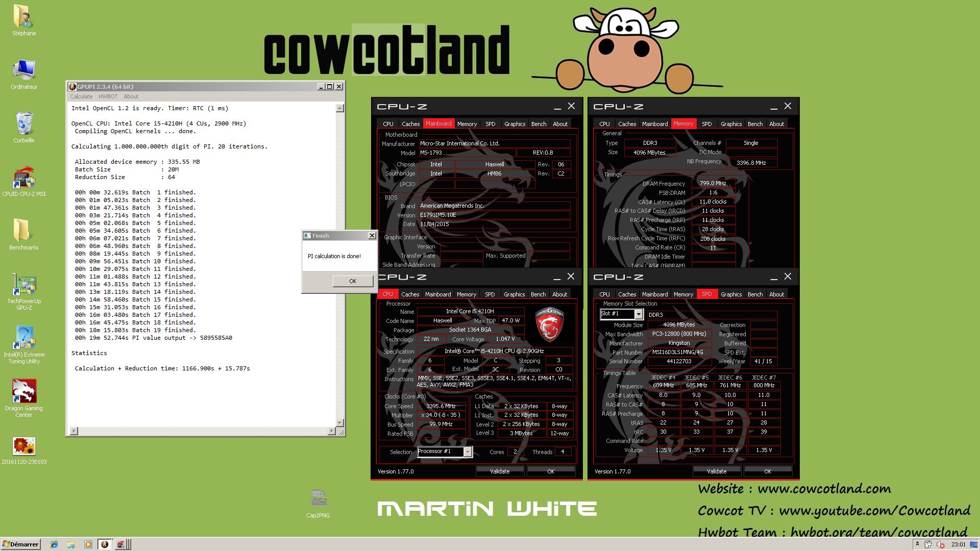Open the Stéphane user folder icon

point(23,20)
